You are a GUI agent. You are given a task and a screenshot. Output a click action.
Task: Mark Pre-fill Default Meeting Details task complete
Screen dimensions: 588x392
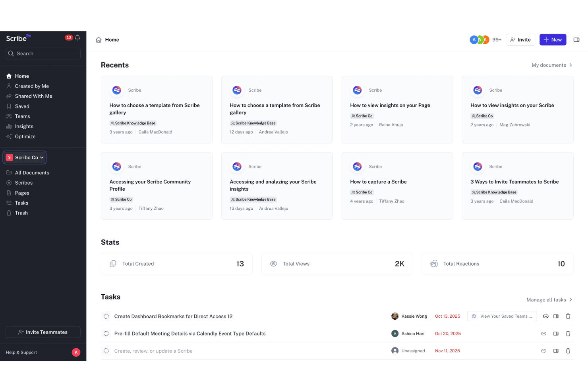point(106,334)
